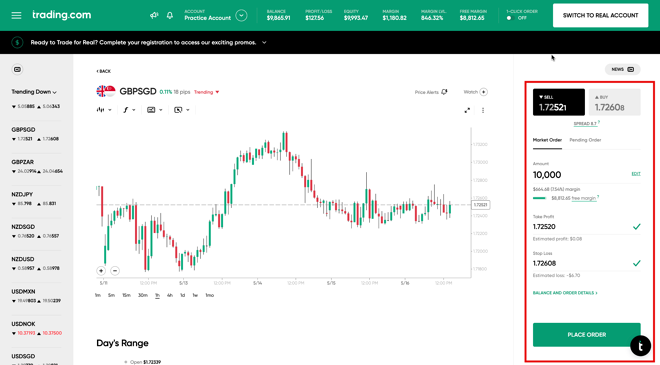Go Back from the GBPSGD chart

[104, 71]
